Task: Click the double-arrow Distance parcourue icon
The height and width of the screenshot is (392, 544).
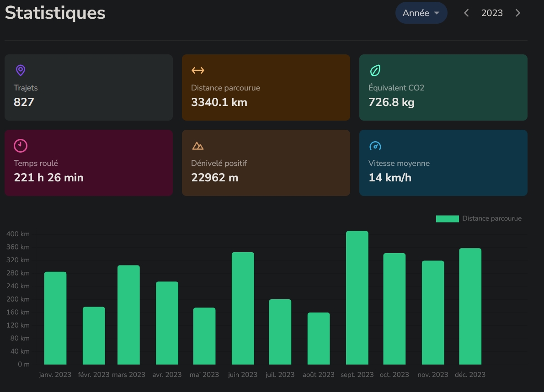Action: pos(197,70)
